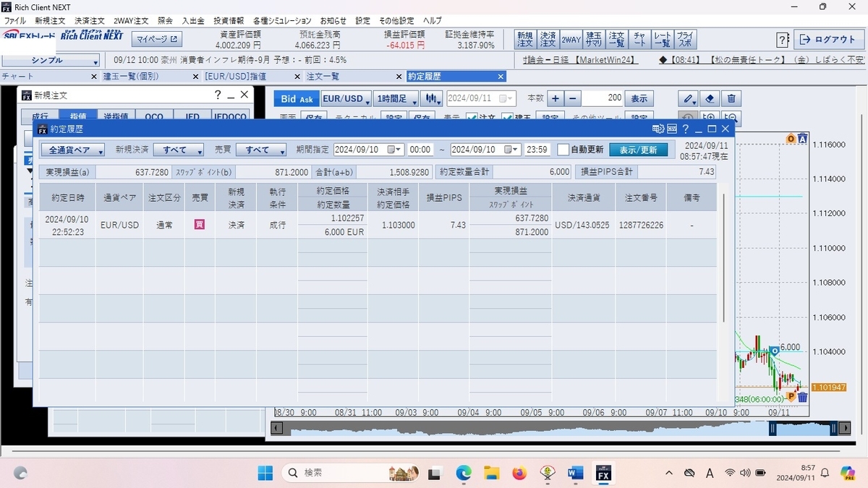Increase 本数 with the plus button
868x488 pixels.
tap(556, 98)
